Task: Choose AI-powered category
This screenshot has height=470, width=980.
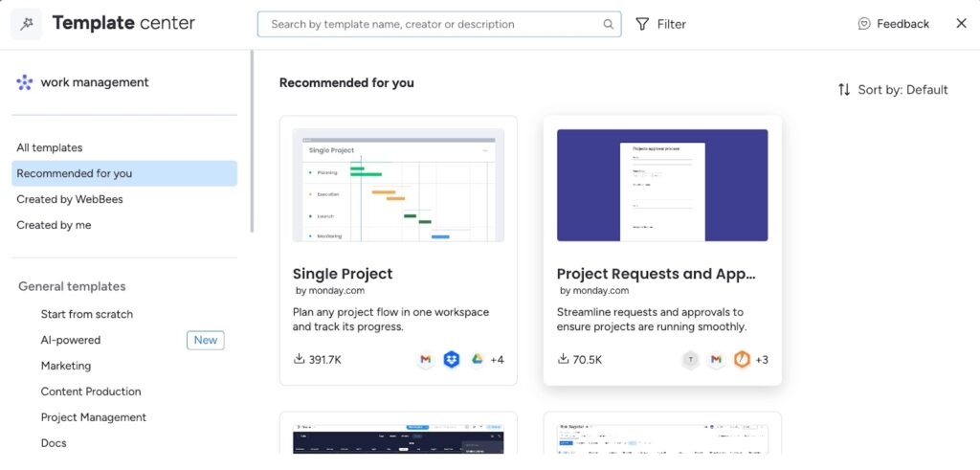Action: click(71, 340)
